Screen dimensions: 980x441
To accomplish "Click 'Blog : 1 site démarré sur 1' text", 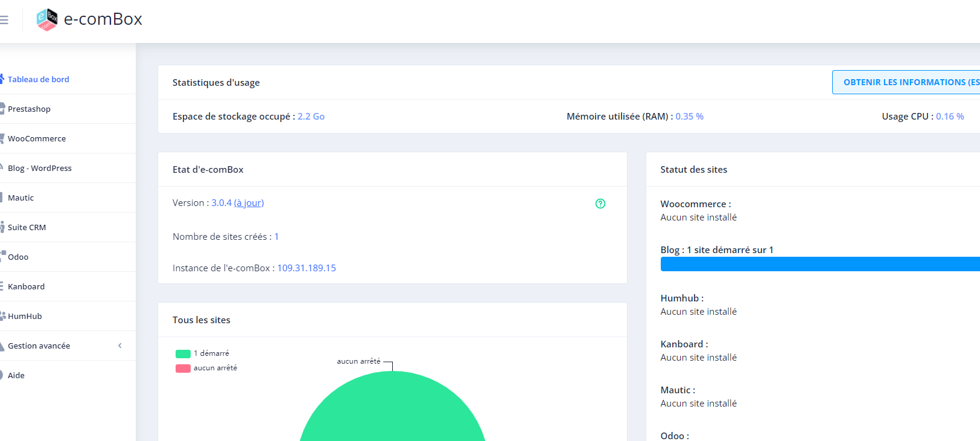I will 717,250.
